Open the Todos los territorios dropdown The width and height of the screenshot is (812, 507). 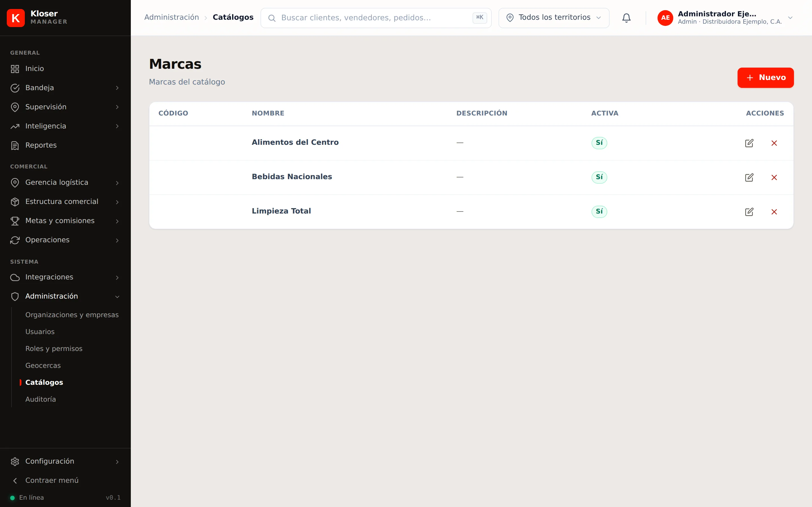pyautogui.click(x=554, y=18)
